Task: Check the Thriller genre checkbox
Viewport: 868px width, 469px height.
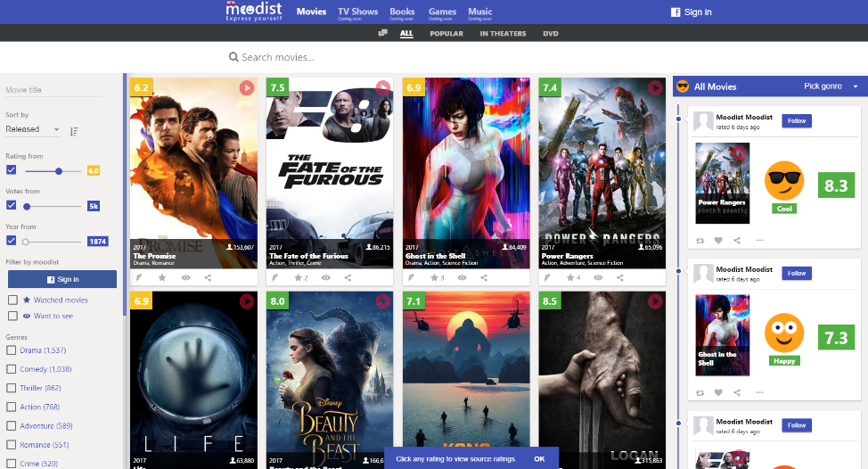Action: (x=11, y=388)
